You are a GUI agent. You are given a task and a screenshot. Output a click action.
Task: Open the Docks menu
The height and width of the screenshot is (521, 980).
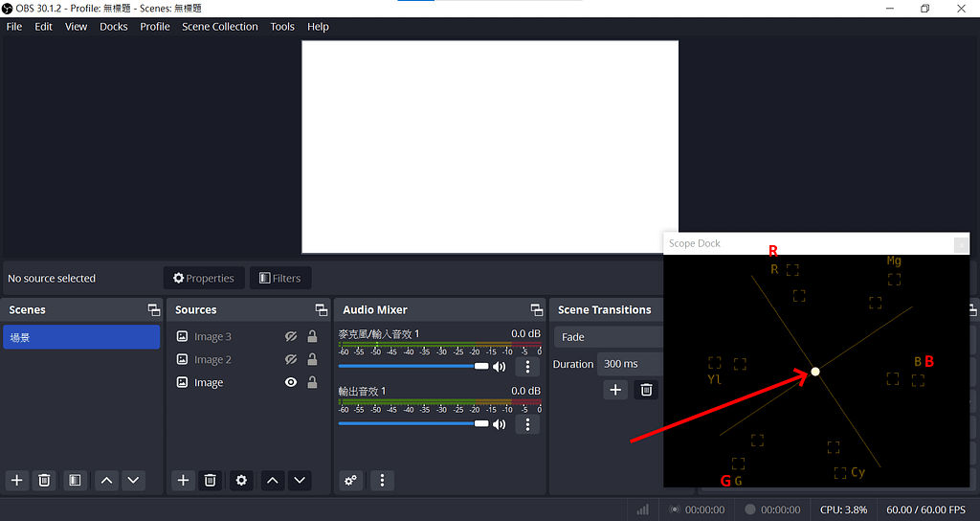(x=113, y=27)
